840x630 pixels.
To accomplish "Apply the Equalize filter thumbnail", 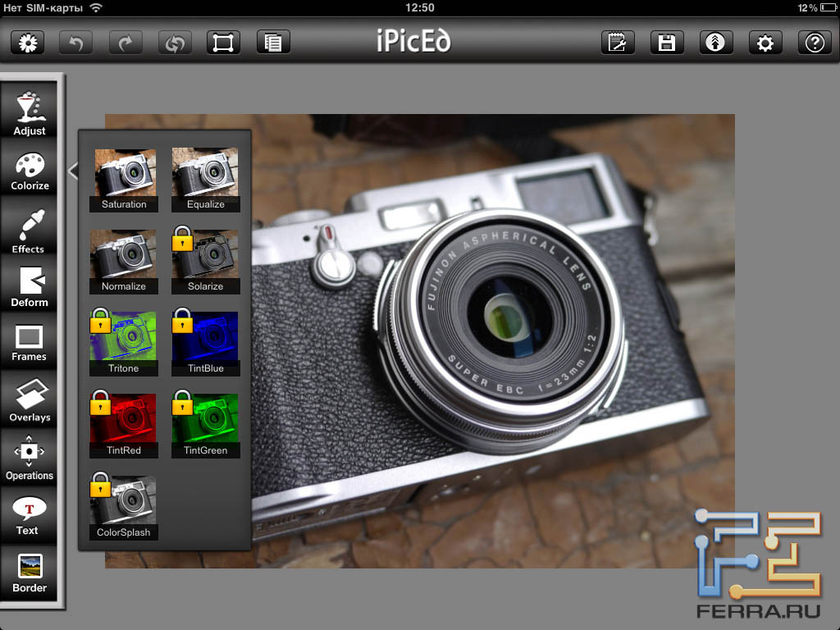I will pos(206,180).
